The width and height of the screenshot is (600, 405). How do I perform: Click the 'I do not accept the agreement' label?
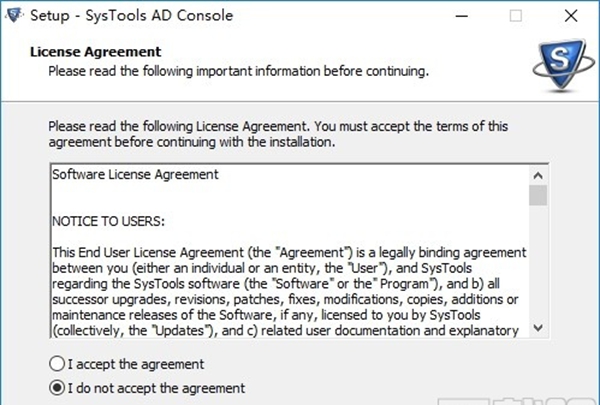click(x=156, y=388)
